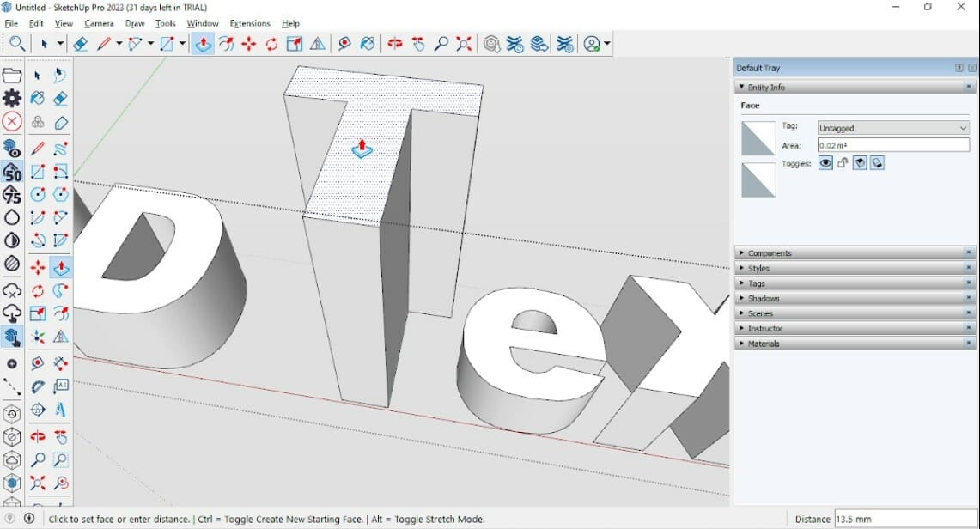This screenshot has width=980, height=529.
Task: Select the Paint Bucket in top toolbar
Action: pos(368,44)
